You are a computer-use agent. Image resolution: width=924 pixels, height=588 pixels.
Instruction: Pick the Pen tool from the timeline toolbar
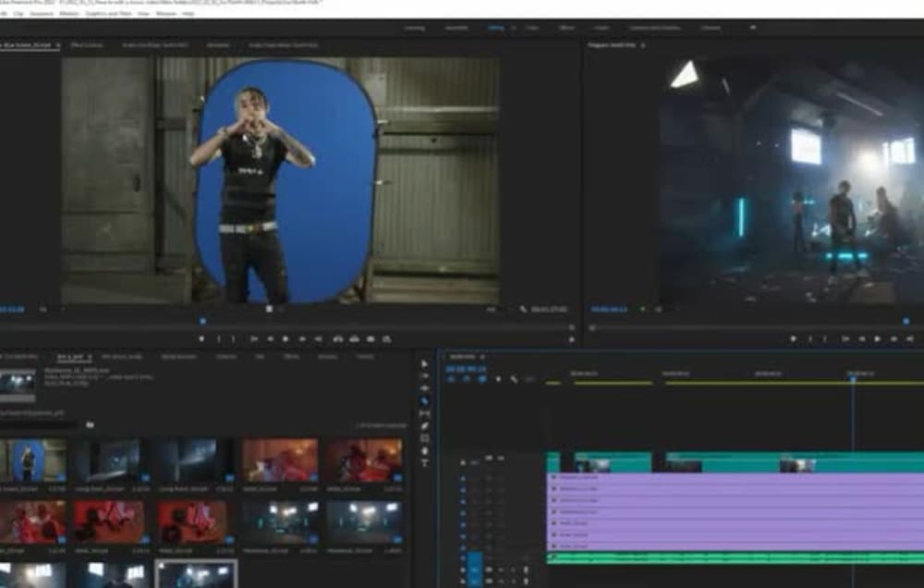tap(424, 423)
